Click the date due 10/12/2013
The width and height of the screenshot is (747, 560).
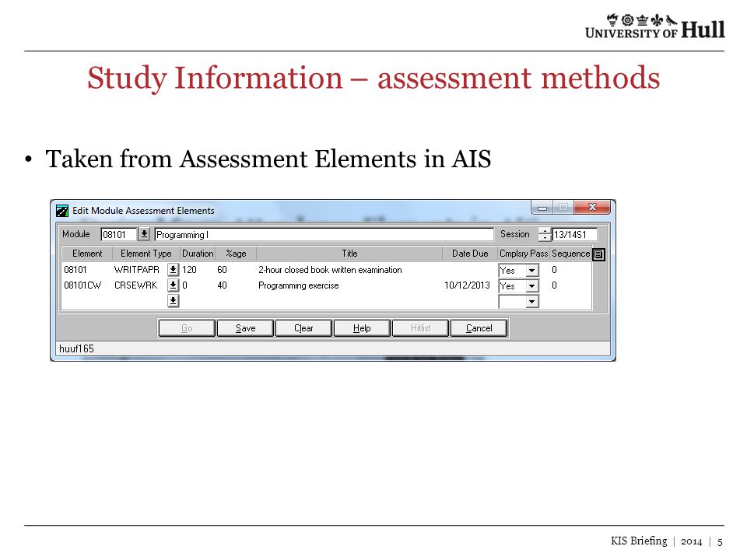coord(467,285)
